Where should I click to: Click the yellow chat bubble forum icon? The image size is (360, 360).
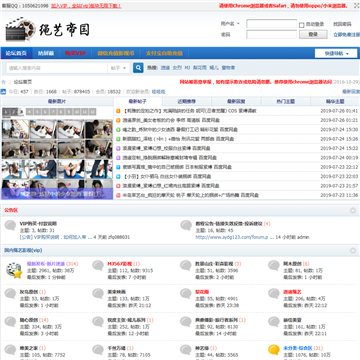click(274, 350)
